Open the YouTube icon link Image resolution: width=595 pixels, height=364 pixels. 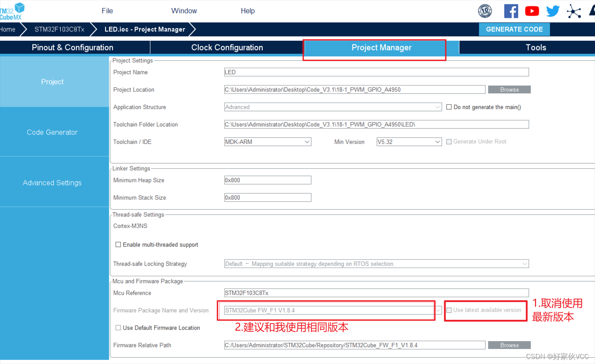pos(532,11)
